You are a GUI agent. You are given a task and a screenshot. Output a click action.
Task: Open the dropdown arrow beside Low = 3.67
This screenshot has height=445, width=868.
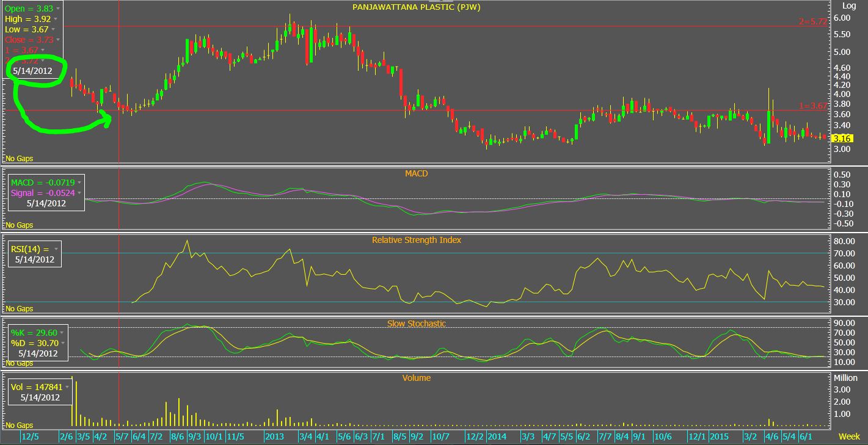point(53,29)
